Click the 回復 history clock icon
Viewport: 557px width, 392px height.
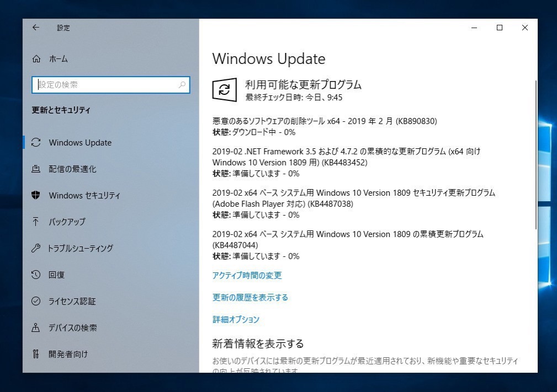click(35, 275)
